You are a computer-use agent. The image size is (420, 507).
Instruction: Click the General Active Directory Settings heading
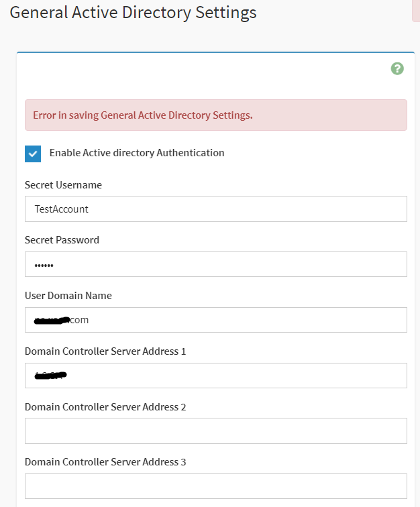tap(134, 12)
